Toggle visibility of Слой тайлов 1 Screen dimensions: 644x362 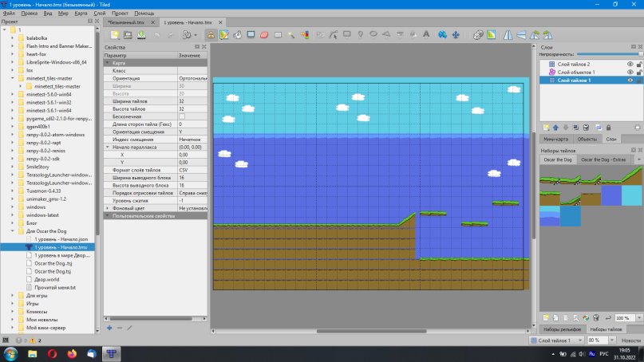pyautogui.click(x=630, y=81)
